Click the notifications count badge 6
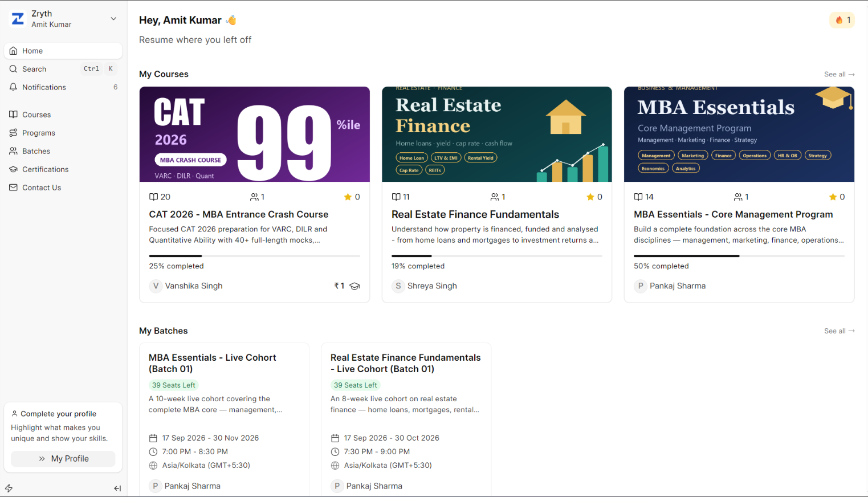The height and width of the screenshot is (497, 868). click(x=115, y=87)
